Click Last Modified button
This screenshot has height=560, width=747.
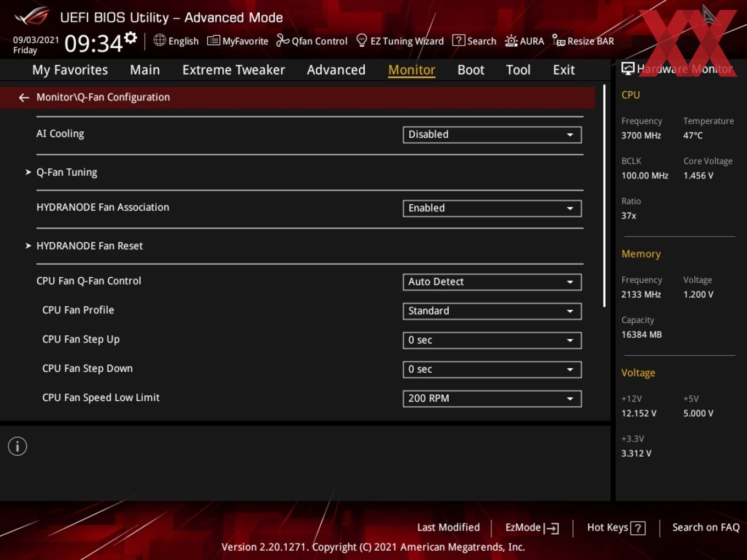(448, 528)
